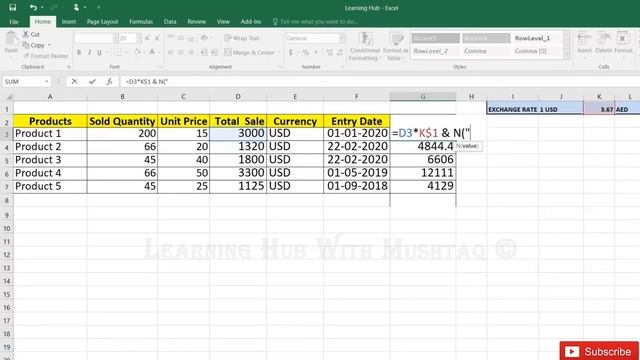
Task: Click the Increase Decimal icon
Action: (329, 52)
